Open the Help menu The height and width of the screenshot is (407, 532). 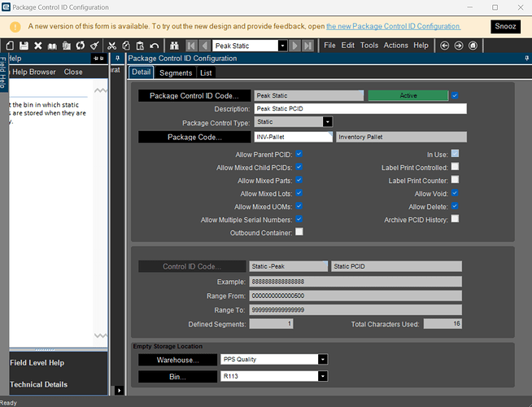coord(421,46)
